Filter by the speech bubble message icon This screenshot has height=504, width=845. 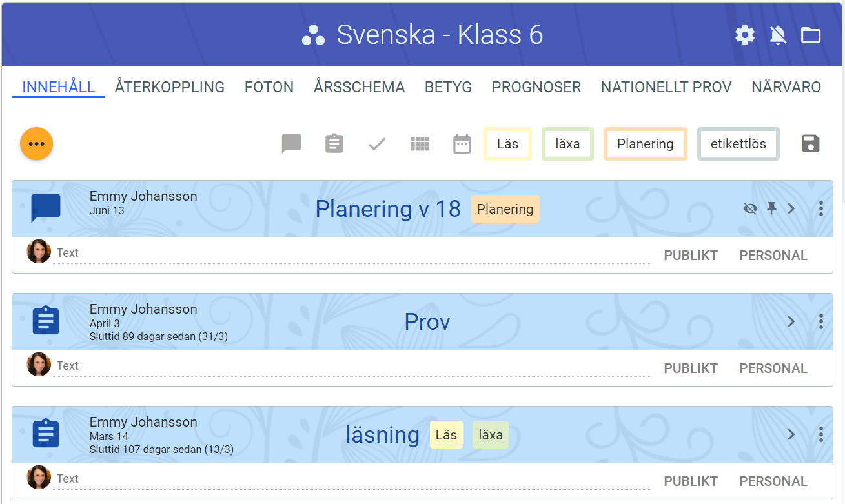[292, 143]
